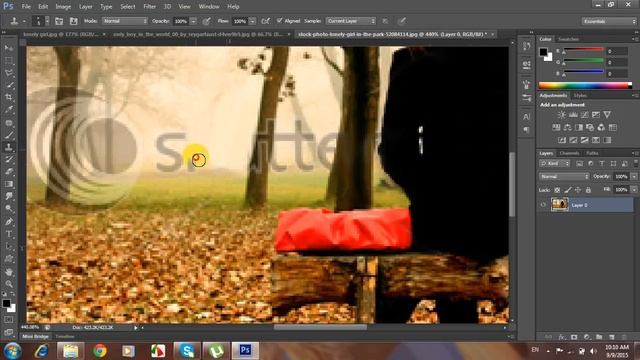Click Layer 0 thumbnail
Screen dimensions: 640x360
(560, 204)
